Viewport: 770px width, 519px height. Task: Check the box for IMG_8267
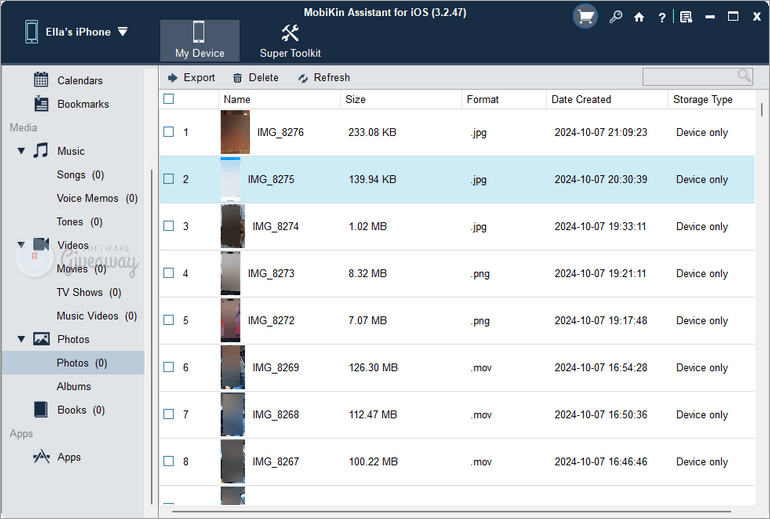click(x=168, y=461)
